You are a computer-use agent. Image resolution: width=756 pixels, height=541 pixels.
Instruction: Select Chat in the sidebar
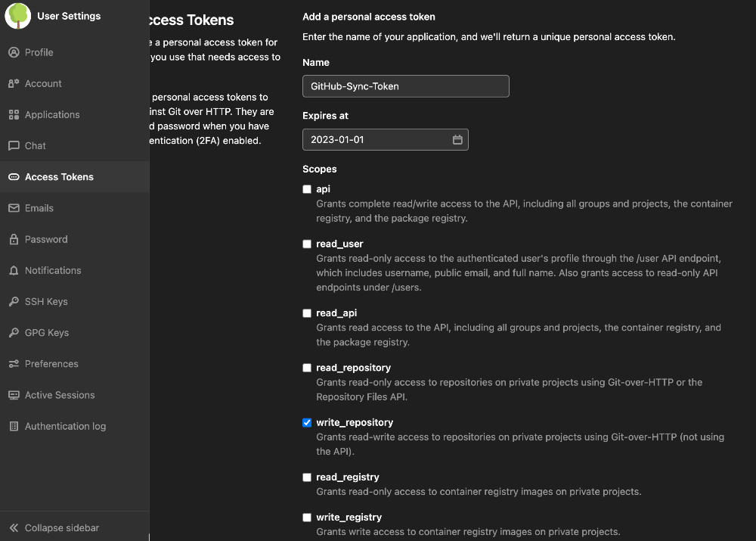(75, 146)
